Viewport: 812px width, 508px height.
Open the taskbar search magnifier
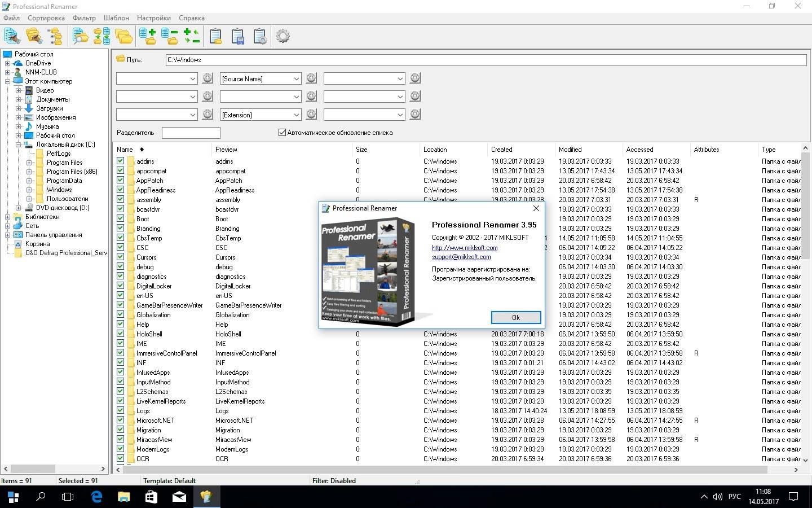[x=41, y=497]
